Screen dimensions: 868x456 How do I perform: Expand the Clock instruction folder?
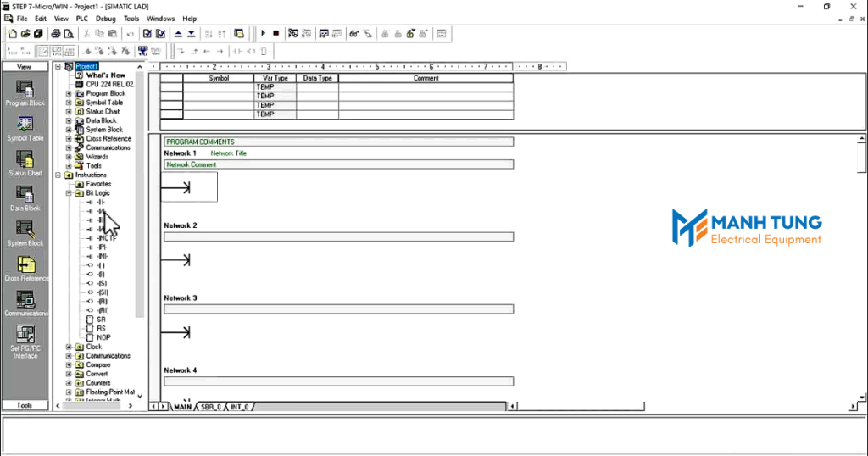tap(69, 347)
